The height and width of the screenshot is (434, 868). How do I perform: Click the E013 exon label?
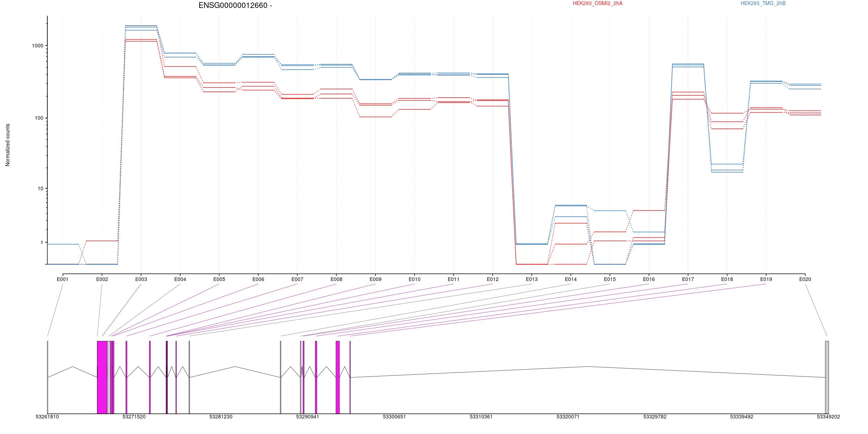pyautogui.click(x=532, y=279)
